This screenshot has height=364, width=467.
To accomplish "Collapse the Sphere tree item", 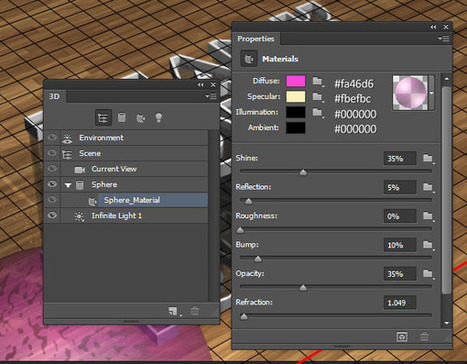I will tap(68, 185).
